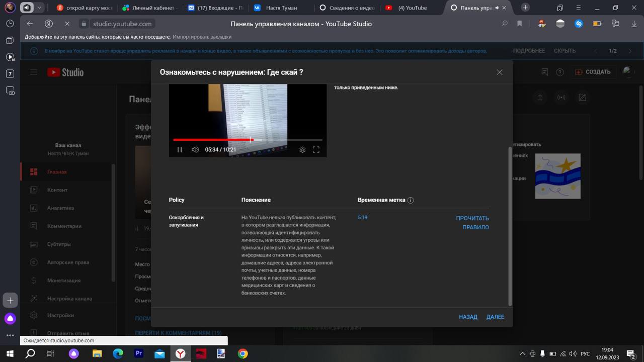The image size is (644, 362).
Task: Switch to the YouTube browser tab
Action: pos(412,8)
